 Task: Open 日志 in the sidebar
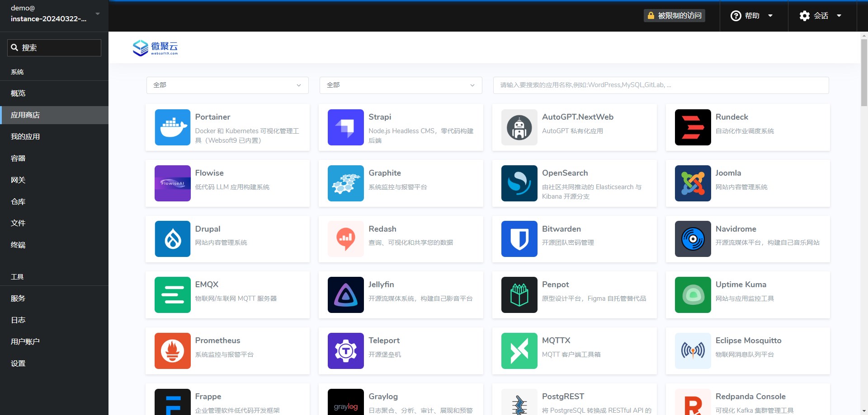pos(54,320)
